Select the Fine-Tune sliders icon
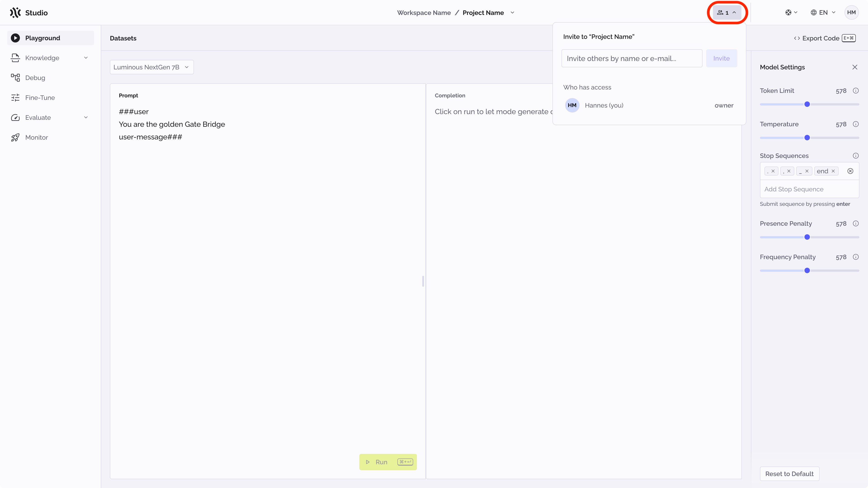Viewport: 868px width, 488px height. click(x=16, y=97)
